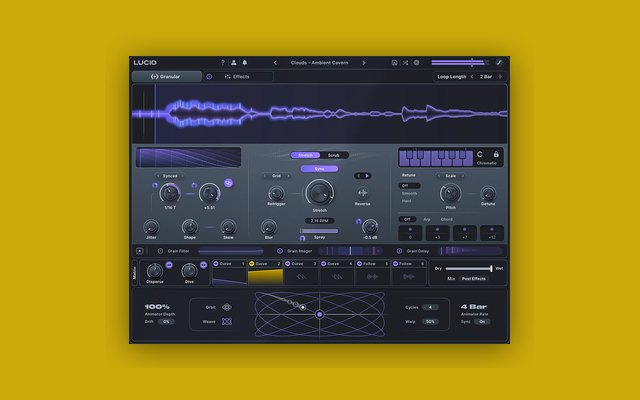Click the Detune knob
Screen dimensions: 640x400
pos(488,193)
